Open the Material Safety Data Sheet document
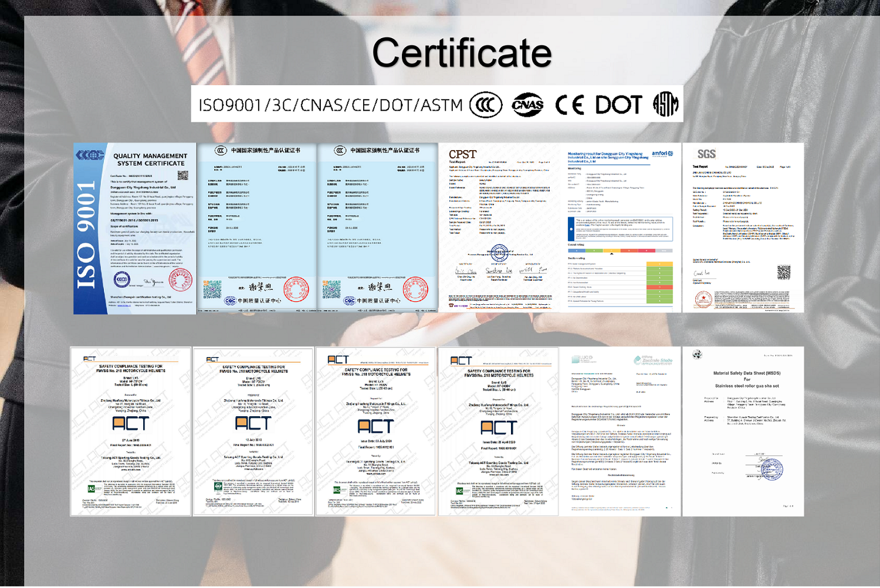 [743, 431]
